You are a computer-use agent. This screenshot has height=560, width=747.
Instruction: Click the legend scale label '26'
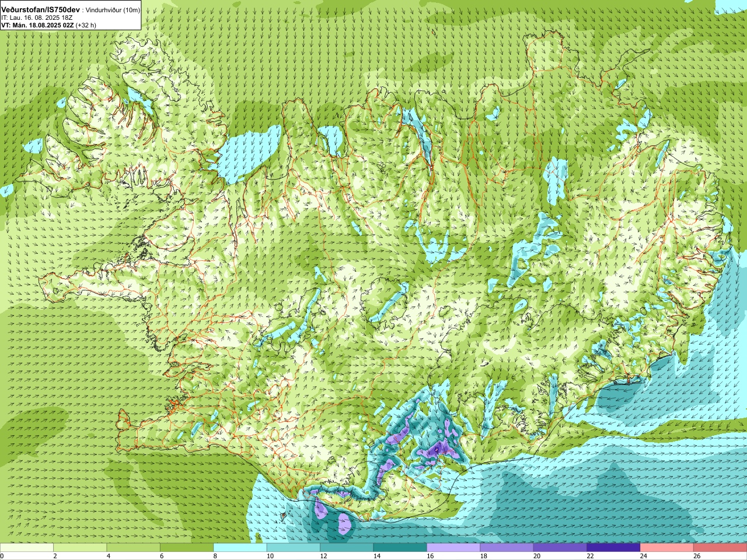coord(696,556)
